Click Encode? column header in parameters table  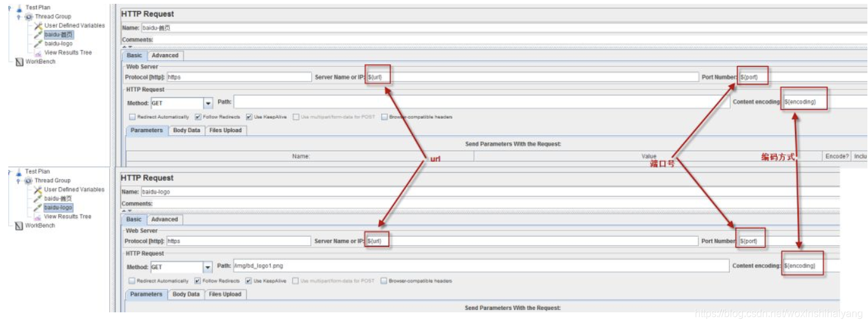pyautogui.click(x=837, y=156)
